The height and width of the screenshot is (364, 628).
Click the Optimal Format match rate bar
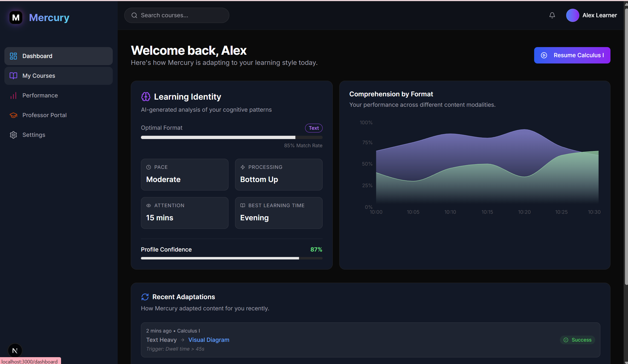(x=231, y=137)
